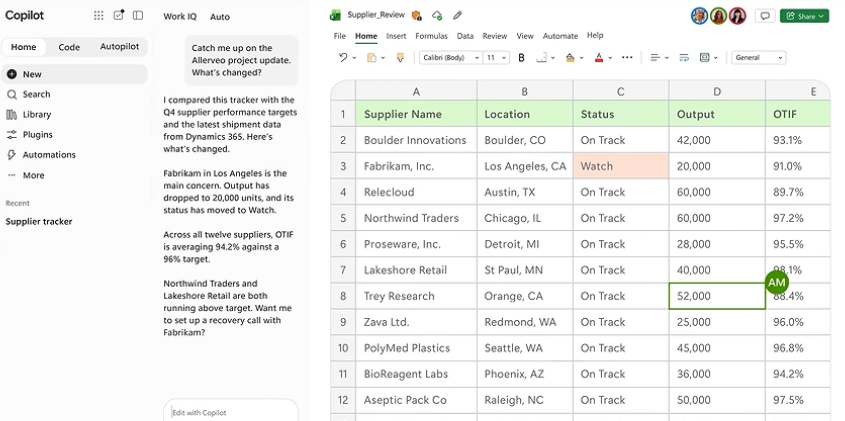The image size is (845, 421).
Task: Open the comments pane icon
Action: tap(764, 16)
